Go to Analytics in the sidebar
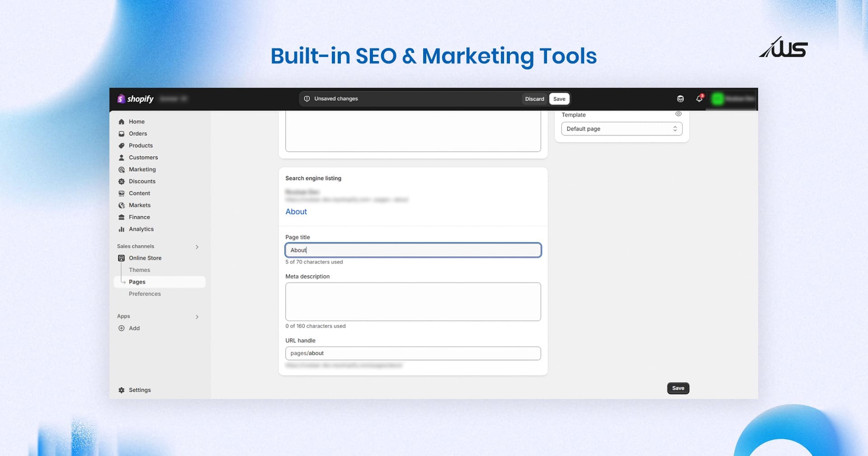The width and height of the screenshot is (868, 456). pos(141,229)
